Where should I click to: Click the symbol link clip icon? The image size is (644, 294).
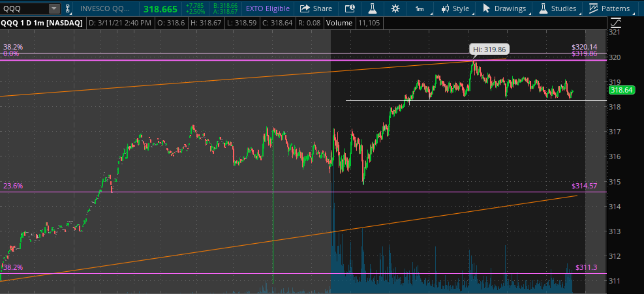pos(67,8)
